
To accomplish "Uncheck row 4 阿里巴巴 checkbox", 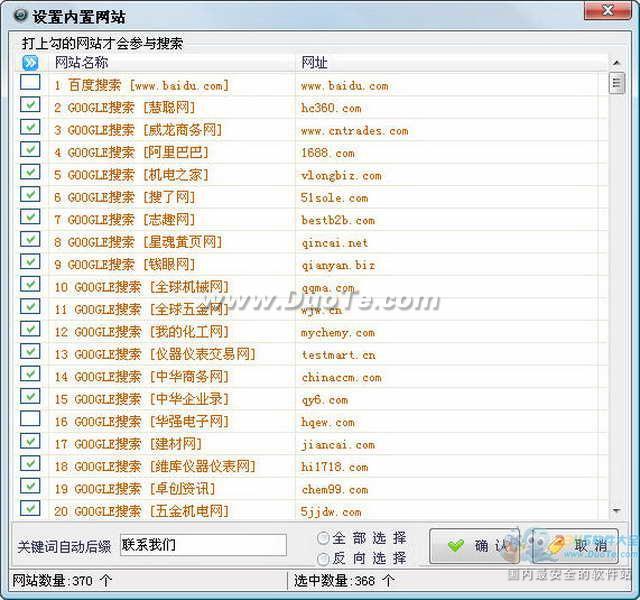I will point(30,149).
